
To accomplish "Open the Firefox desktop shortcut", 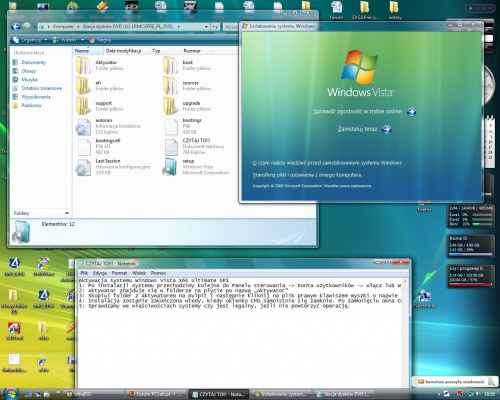I will 424,207.
